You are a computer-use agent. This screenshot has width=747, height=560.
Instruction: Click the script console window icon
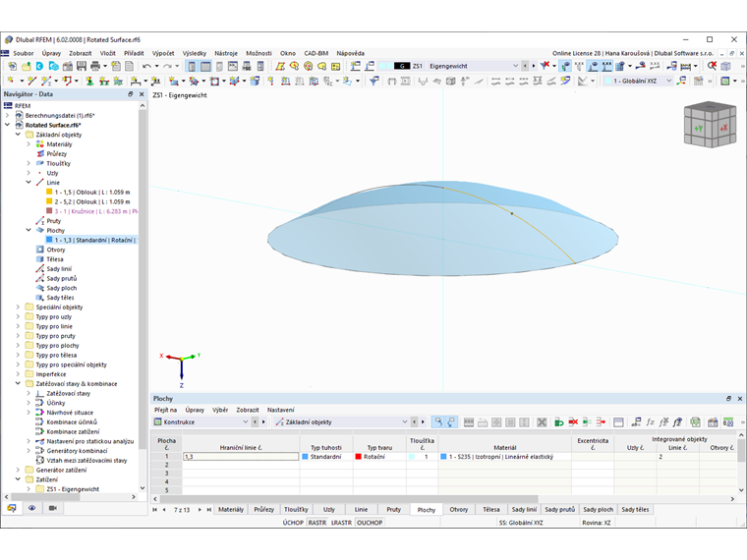point(233,66)
